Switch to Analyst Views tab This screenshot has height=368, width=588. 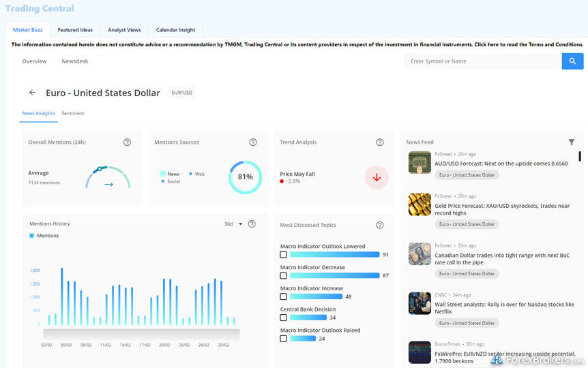coord(124,29)
